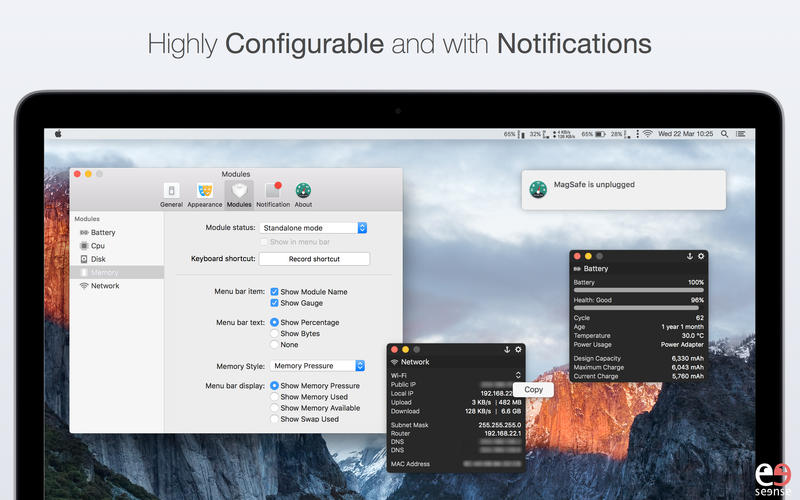Image resolution: width=800 pixels, height=500 pixels.
Task: Click the gear icon in Network window
Action: (518, 349)
